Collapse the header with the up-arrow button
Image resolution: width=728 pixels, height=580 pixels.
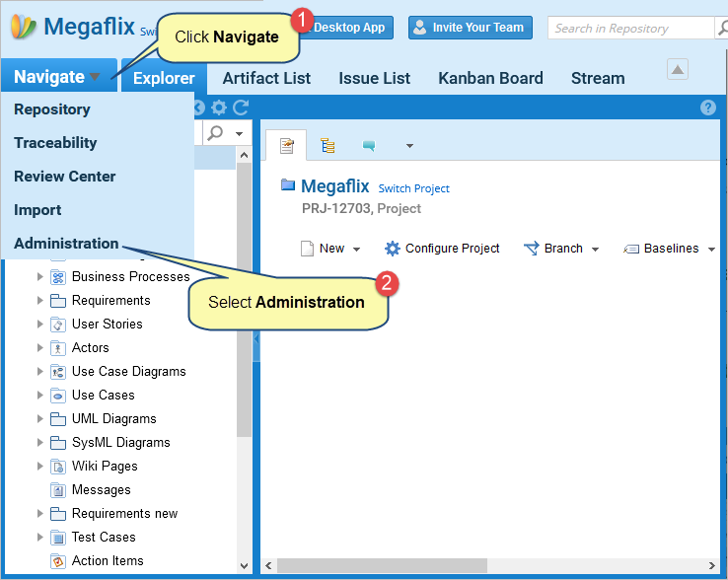click(x=678, y=70)
